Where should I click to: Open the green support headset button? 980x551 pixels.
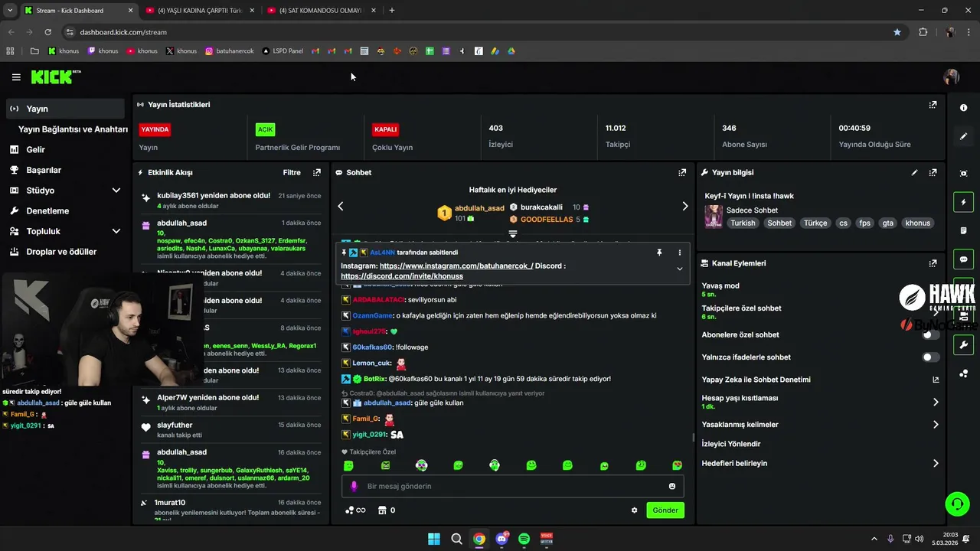click(957, 504)
